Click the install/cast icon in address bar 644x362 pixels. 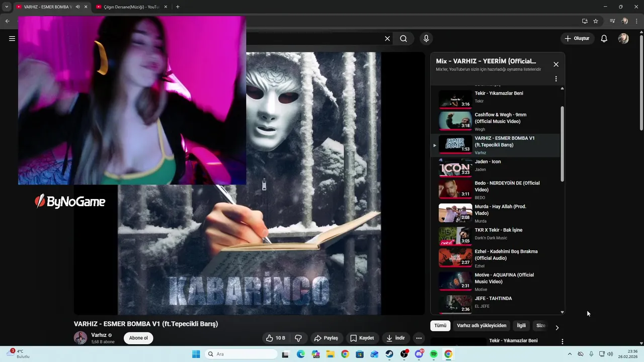point(585,21)
